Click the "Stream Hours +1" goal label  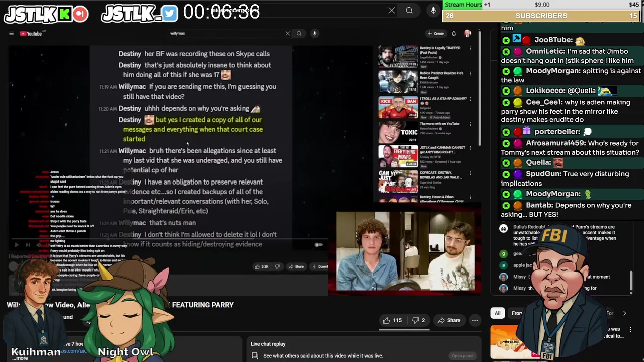(x=467, y=5)
